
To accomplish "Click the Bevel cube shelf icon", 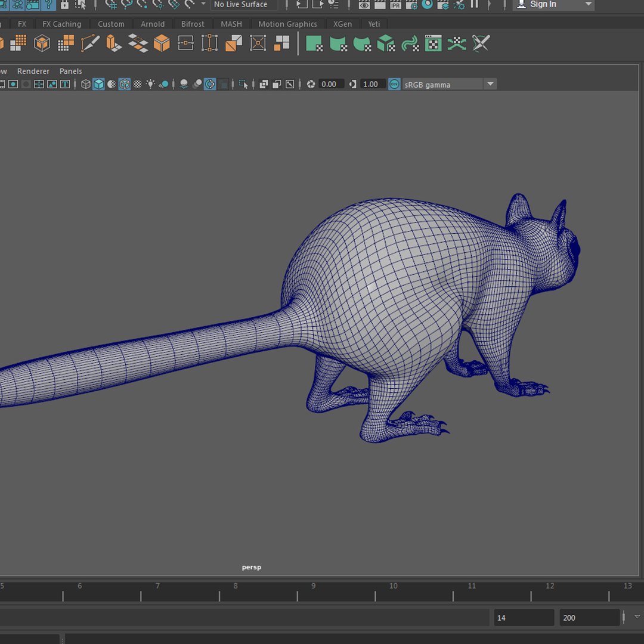I will pos(162,43).
